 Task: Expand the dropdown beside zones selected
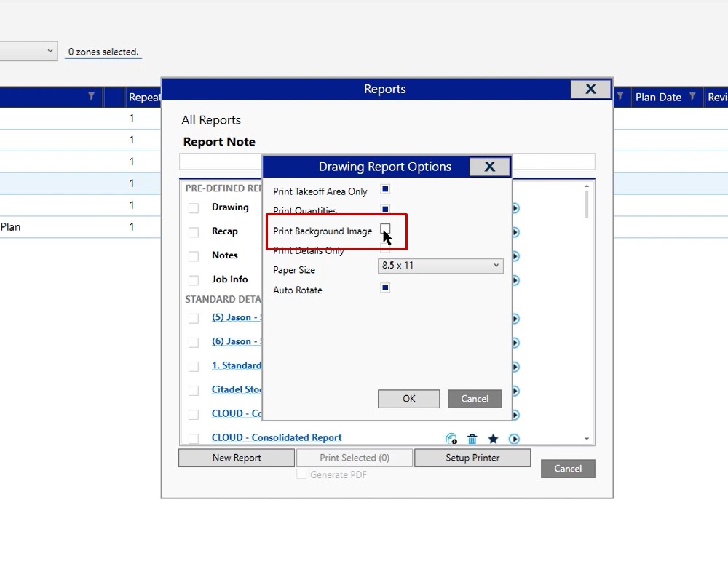(50, 51)
